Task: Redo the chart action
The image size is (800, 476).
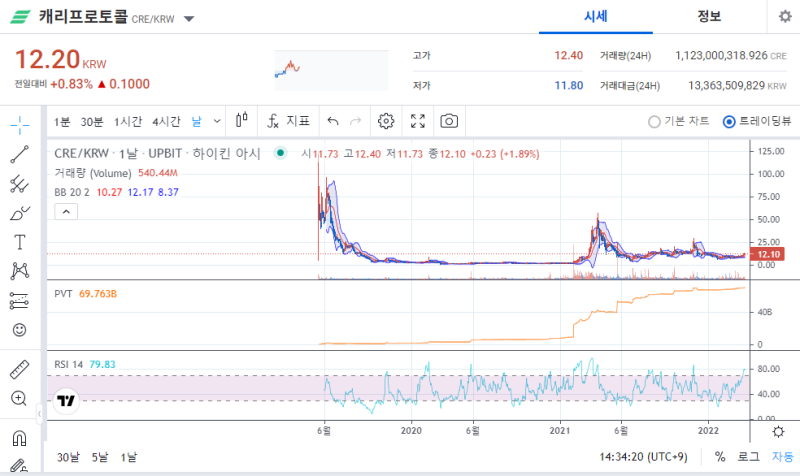Action: coord(356,121)
